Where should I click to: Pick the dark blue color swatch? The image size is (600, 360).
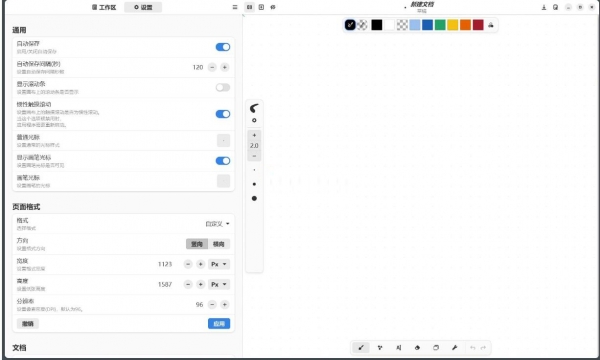(x=427, y=25)
